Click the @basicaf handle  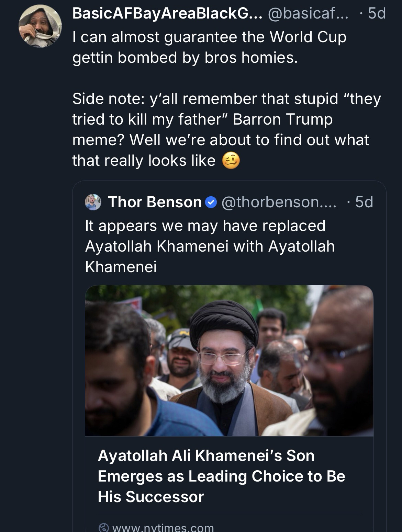308,14
